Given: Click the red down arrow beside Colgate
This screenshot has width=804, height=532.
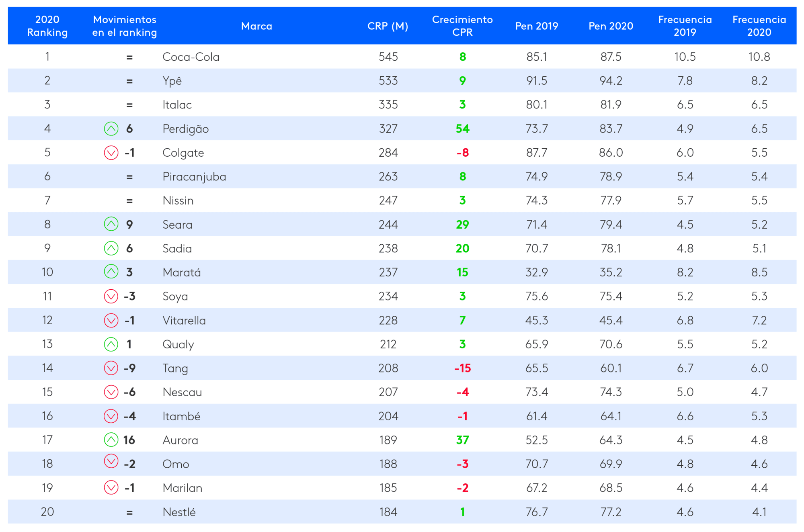Looking at the screenshot, I should [x=111, y=153].
